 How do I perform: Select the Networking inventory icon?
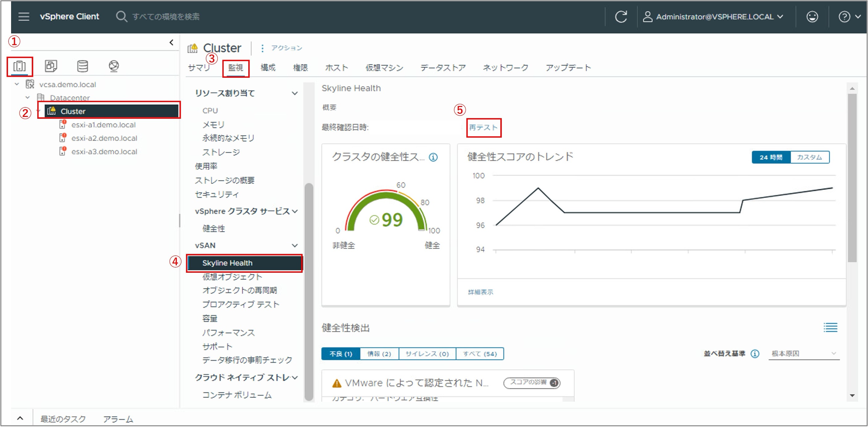114,66
